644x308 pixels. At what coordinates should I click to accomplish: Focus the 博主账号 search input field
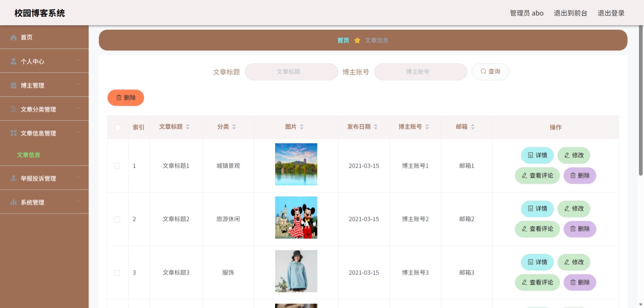(421, 72)
